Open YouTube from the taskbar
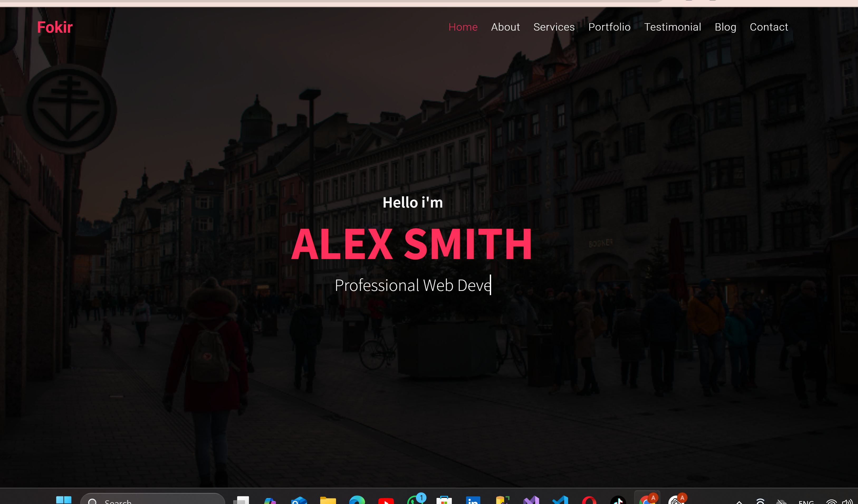The image size is (858, 504). [386, 501]
